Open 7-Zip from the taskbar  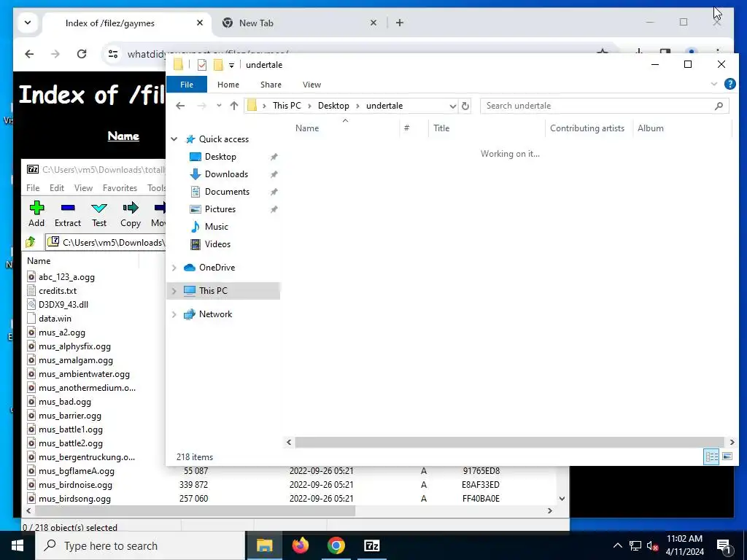(x=371, y=545)
